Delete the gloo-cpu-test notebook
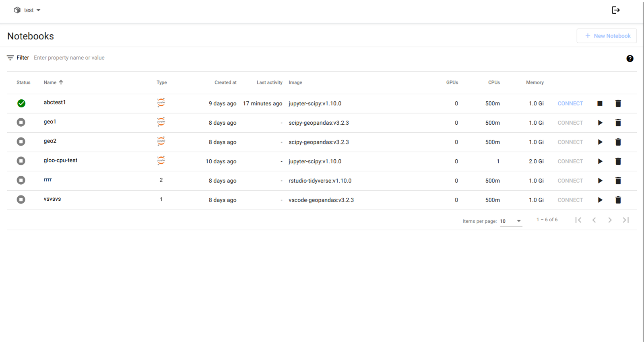644x362 pixels. 618,161
